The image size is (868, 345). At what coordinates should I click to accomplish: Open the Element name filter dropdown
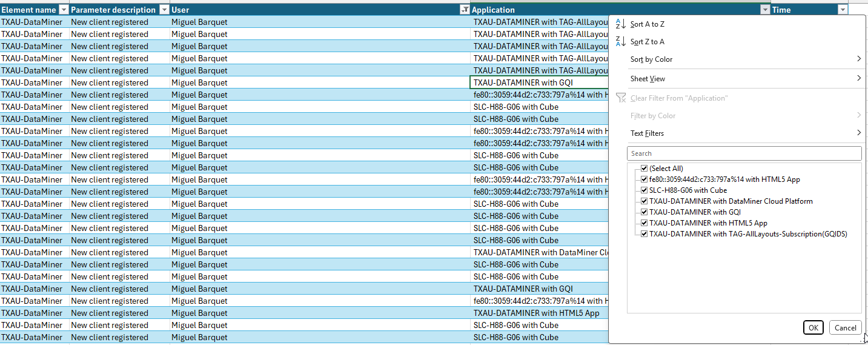[64, 10]
